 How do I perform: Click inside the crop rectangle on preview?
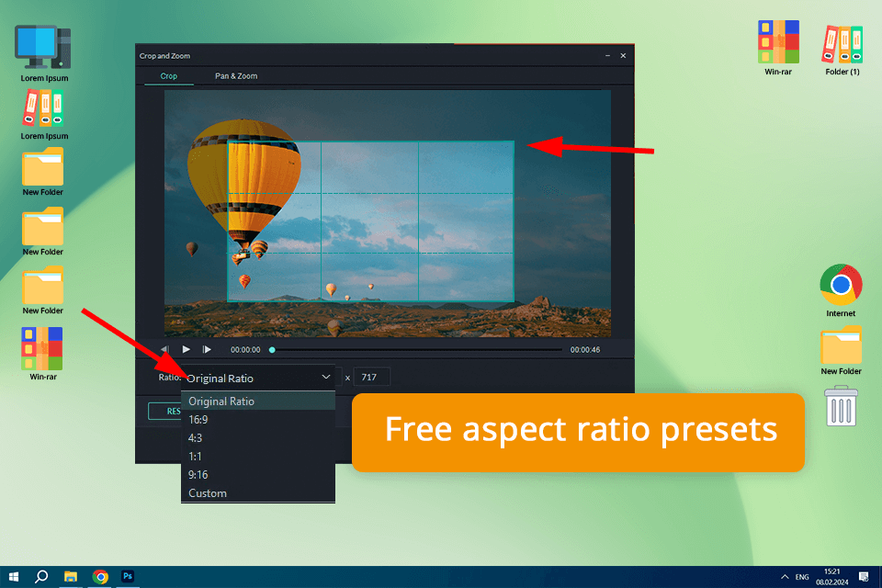click(370, 221)
